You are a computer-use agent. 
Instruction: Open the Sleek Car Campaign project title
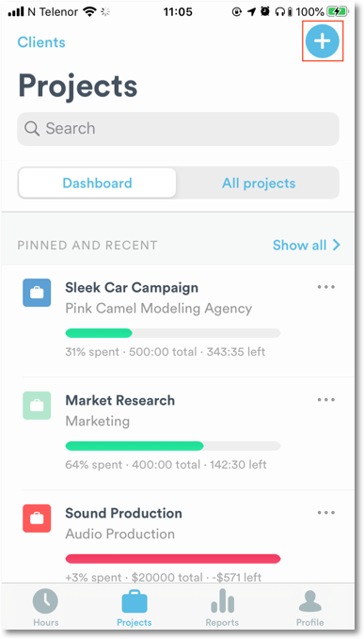[x=132, y=288]
